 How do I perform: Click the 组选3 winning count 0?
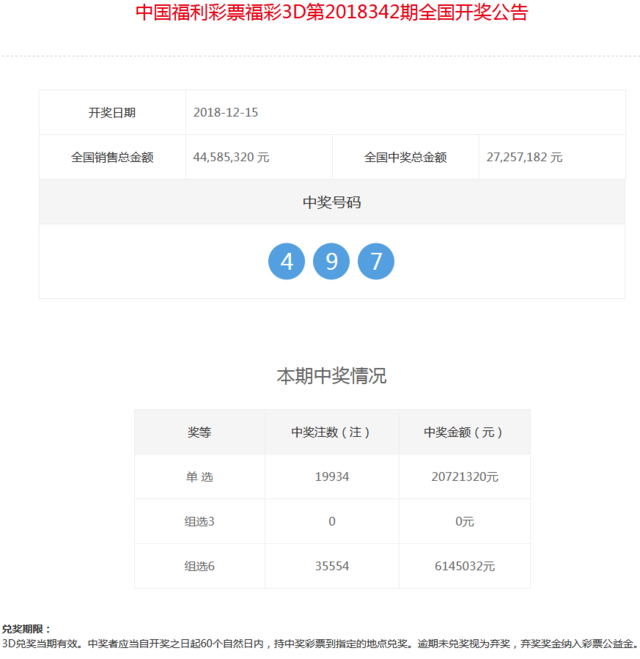(x=332, y=522)
